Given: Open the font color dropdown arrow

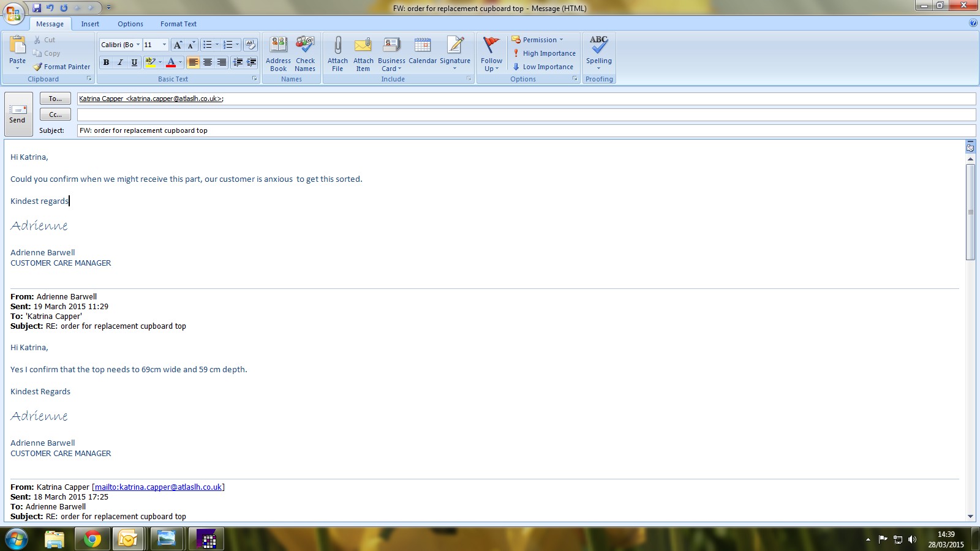Looking at the screenshot, I should point(180,62).
